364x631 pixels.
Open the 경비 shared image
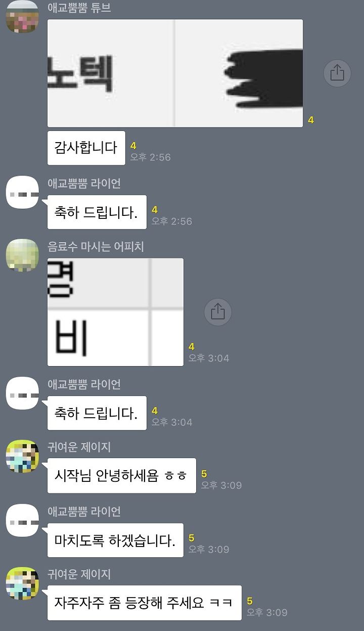pos(115,312)
